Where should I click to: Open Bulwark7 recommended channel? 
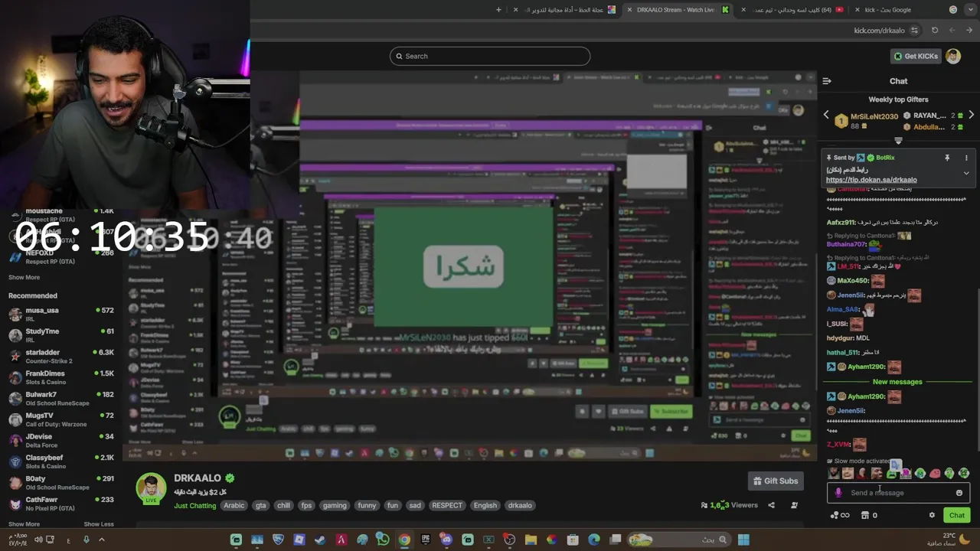pos(61,398)
